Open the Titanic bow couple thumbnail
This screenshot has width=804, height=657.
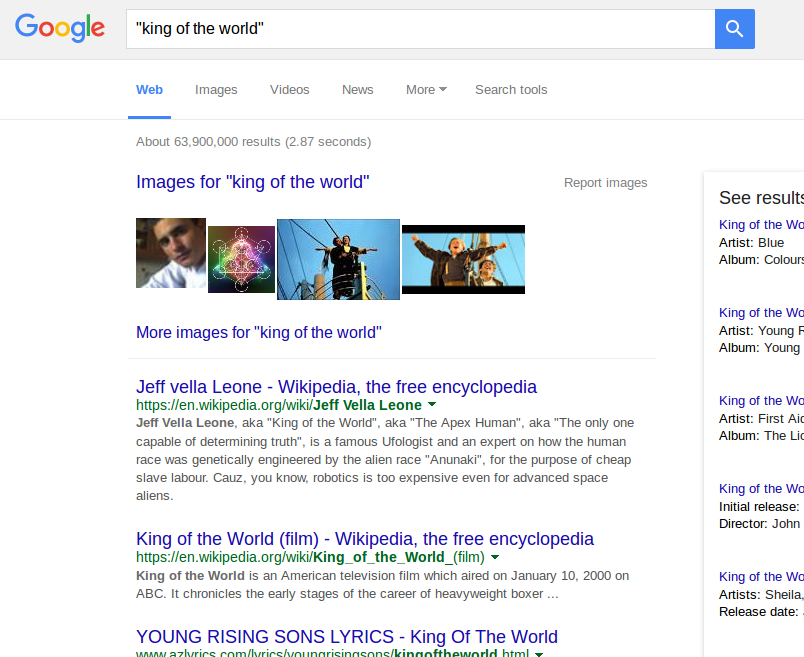pyautogui.click(x=338, y=260)
